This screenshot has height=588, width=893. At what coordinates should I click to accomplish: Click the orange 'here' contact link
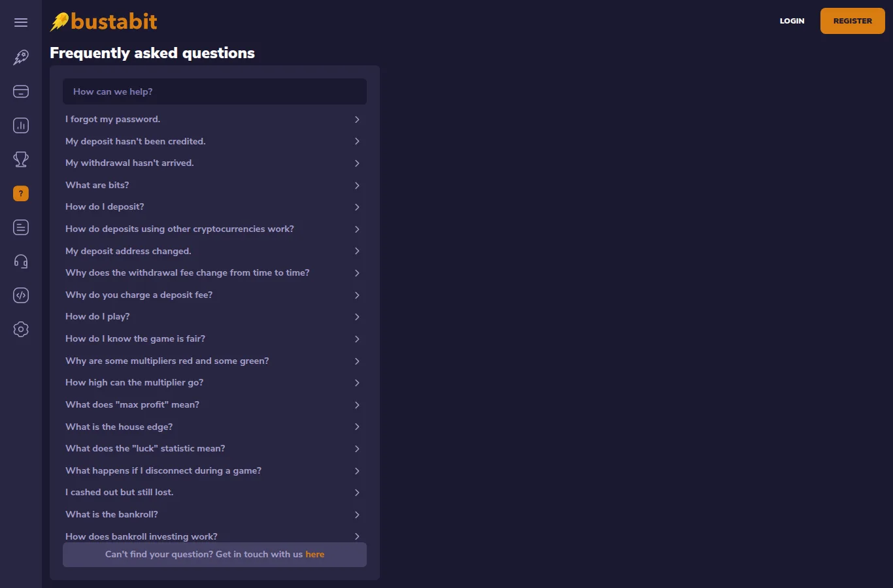point(315,554)
